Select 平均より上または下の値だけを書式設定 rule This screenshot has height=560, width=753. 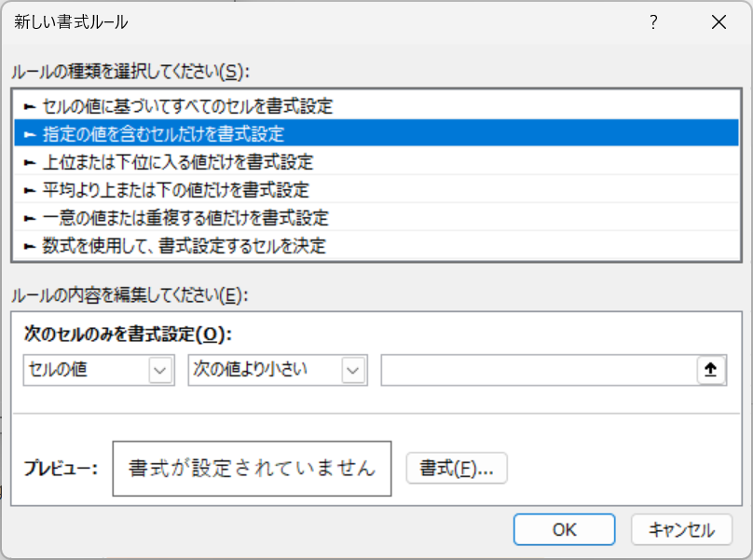376,190
